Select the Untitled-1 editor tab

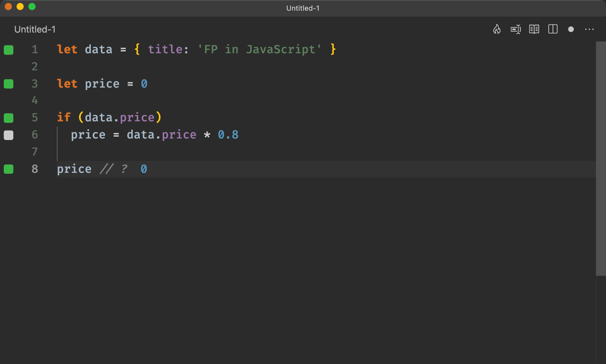35,29
